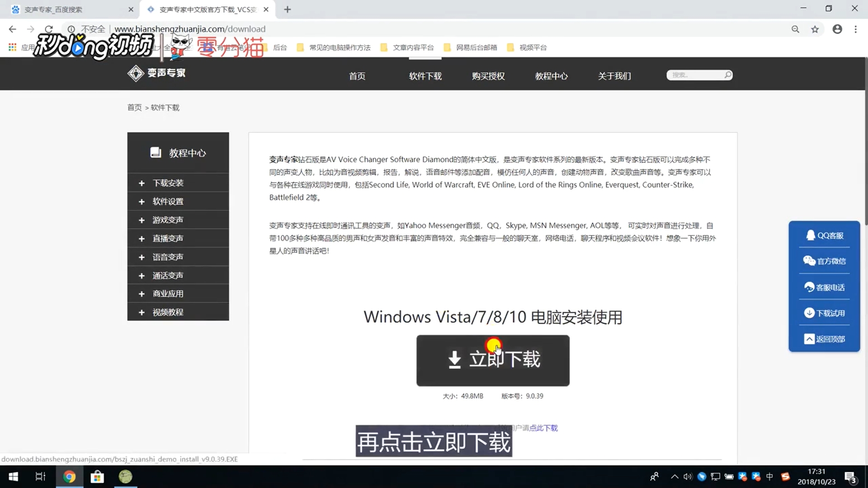Close the 变声专家中文版官方下载 tab
Image resolution: width=868 pixels, height=488 pixels.
tap(266, 9)
